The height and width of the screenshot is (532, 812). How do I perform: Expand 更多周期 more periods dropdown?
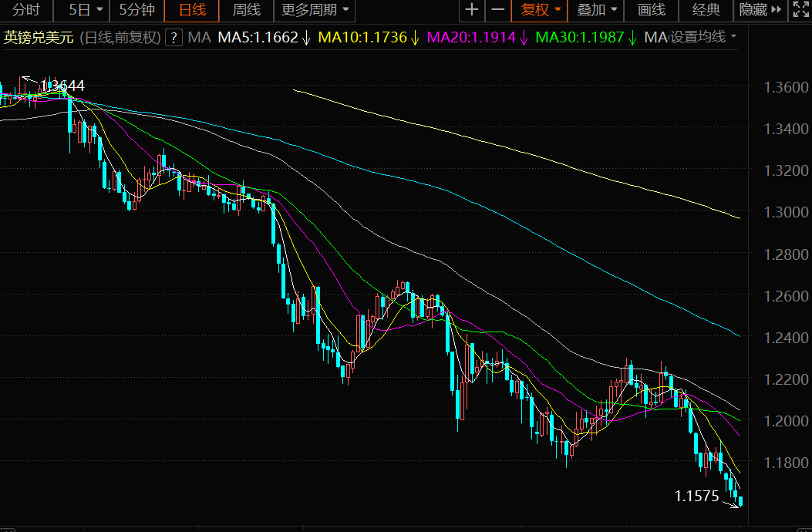coord(315,10)
